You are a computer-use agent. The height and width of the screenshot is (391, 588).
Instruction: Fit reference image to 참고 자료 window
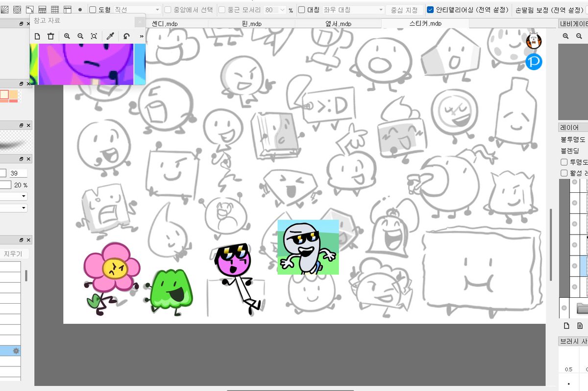tap(94, 36)
